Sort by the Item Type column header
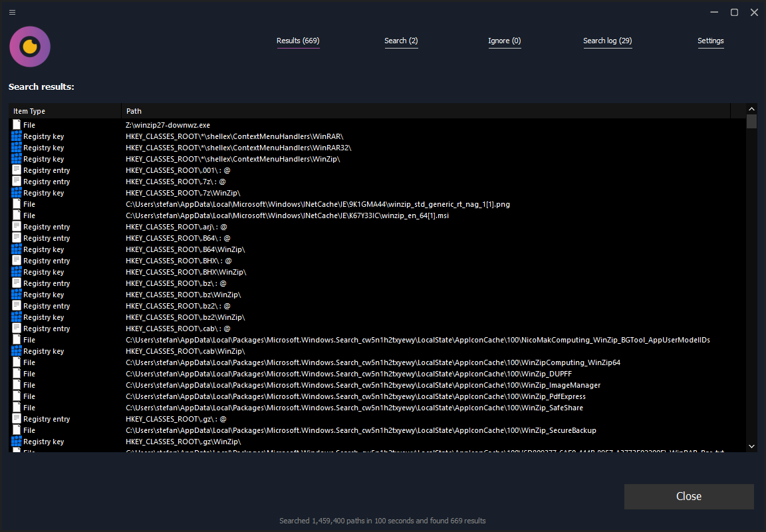The width and height of the screenshot is (766, 532). pyautogui.click(x=65, y=111)
